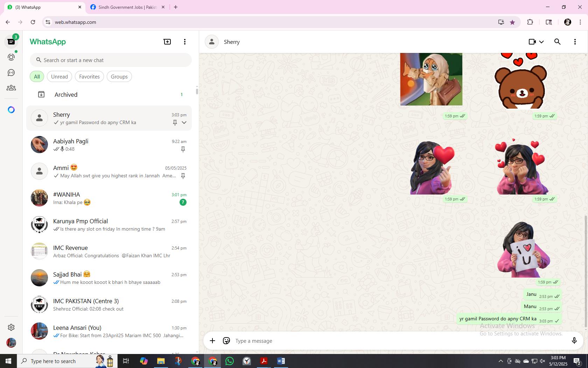Click the 'Janu' message bubble

pos(542,294)
